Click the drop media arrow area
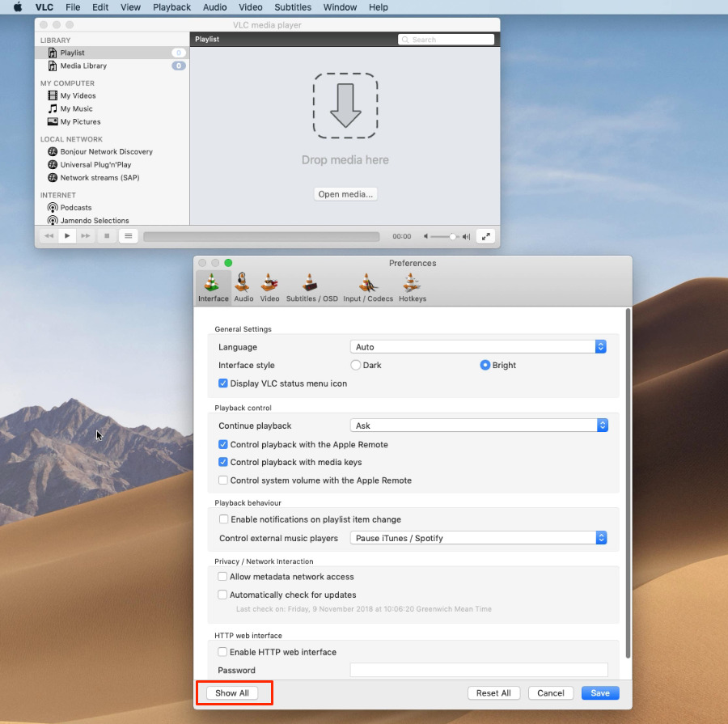728x724 pixels. point(345,105)
